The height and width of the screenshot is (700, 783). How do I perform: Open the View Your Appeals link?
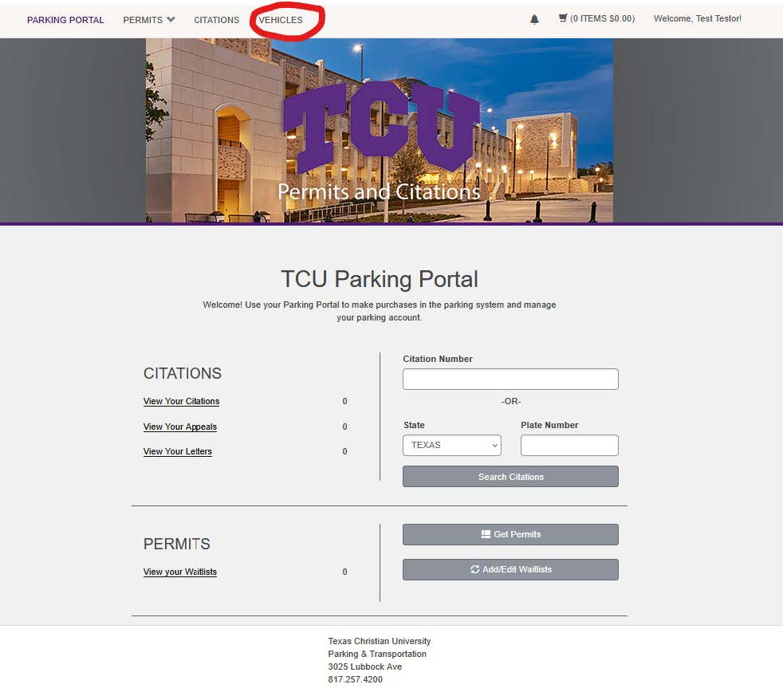point(180,427)
